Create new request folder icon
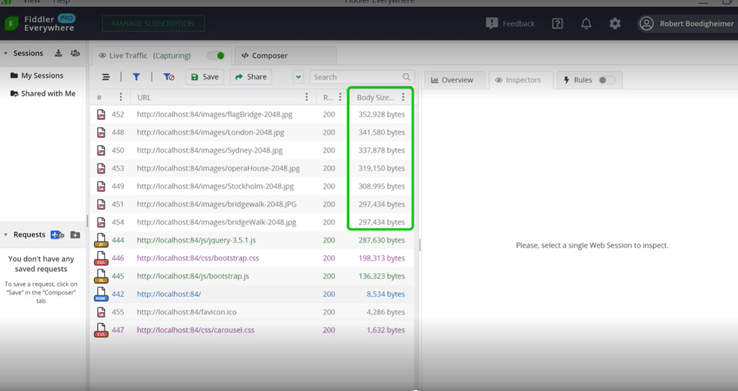 [x=75, y=234]
